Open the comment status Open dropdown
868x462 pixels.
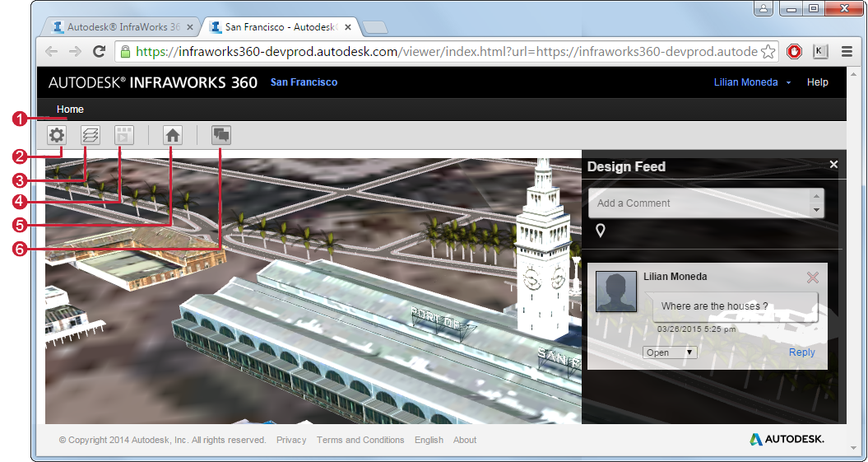(x=669, y=352)
